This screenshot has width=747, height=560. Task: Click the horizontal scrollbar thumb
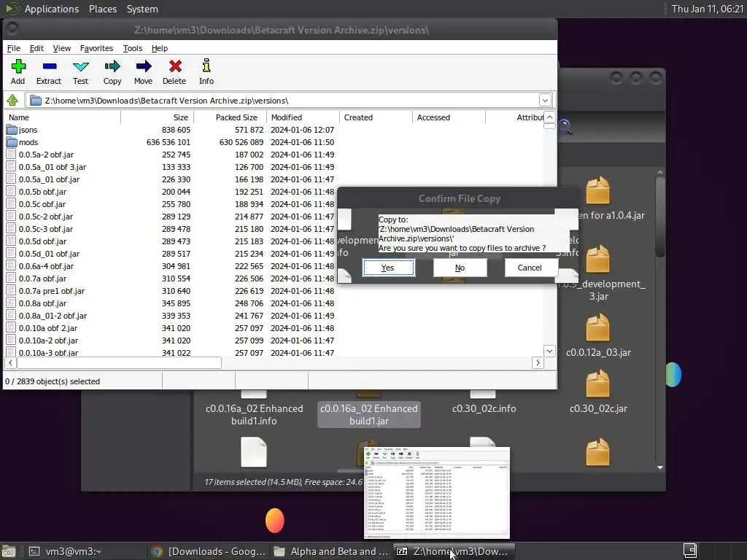pos(119,363)
